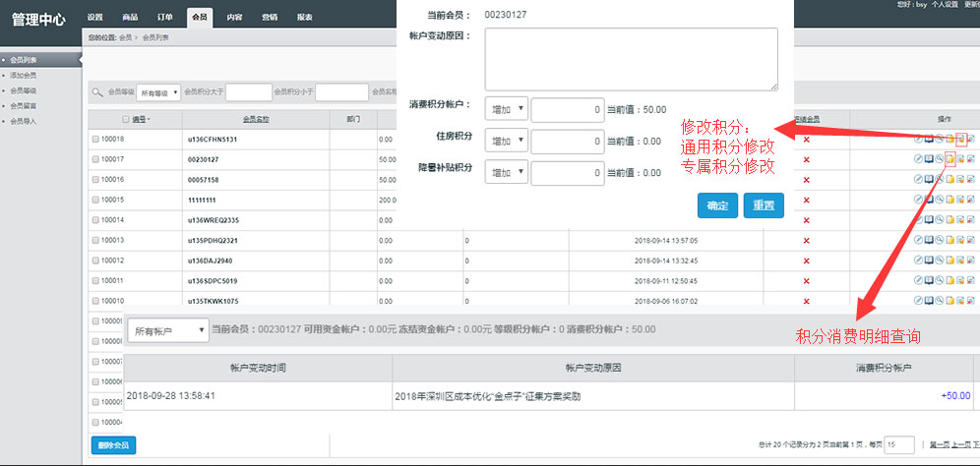Open the 内容 tab
Viewport: 980px width, 466px height.
234,17
